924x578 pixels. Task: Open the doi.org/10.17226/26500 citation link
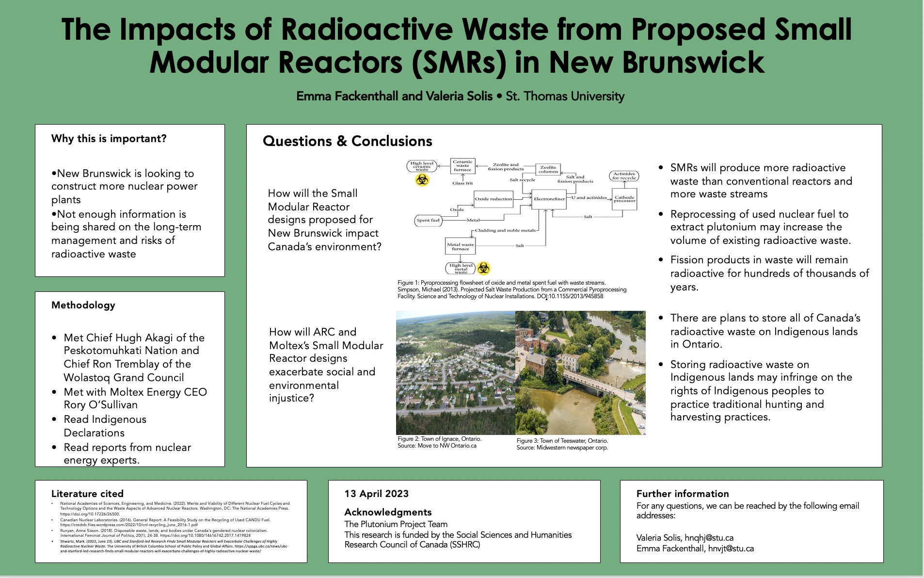coord(90,514)
